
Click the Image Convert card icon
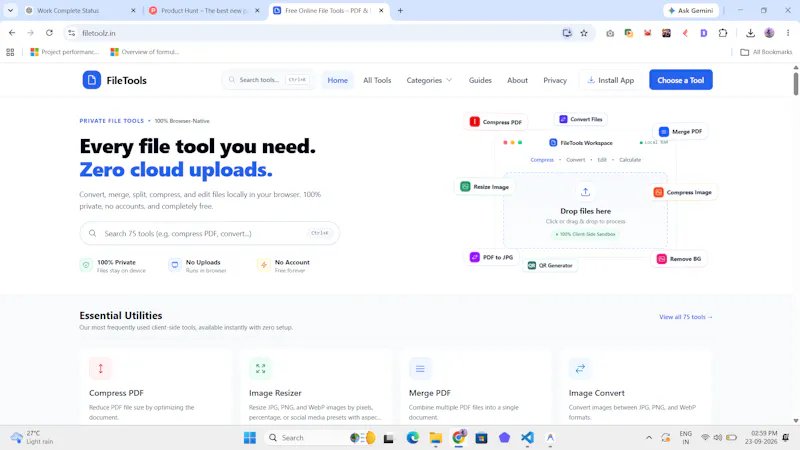(x=580, y=368)
